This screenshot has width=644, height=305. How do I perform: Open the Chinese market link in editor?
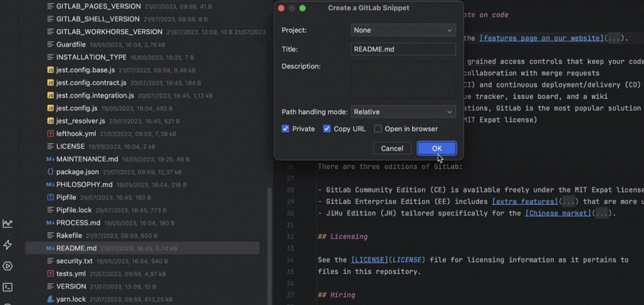click(558, 213)
